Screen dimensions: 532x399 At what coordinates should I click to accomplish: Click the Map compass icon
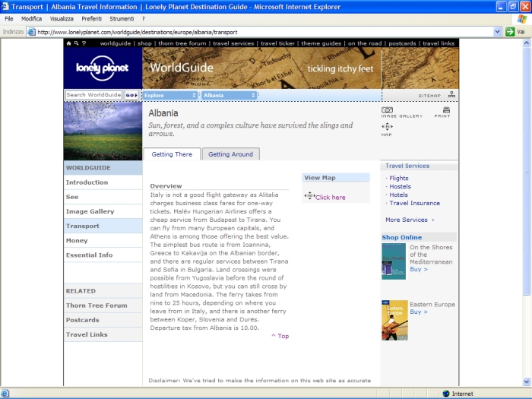click(x=387, y=127)
